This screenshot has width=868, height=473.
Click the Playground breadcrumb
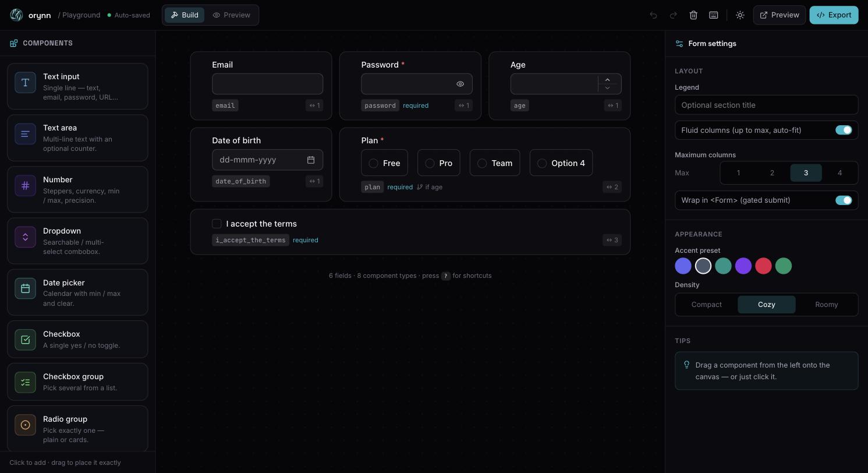click(x=81, y=15)
